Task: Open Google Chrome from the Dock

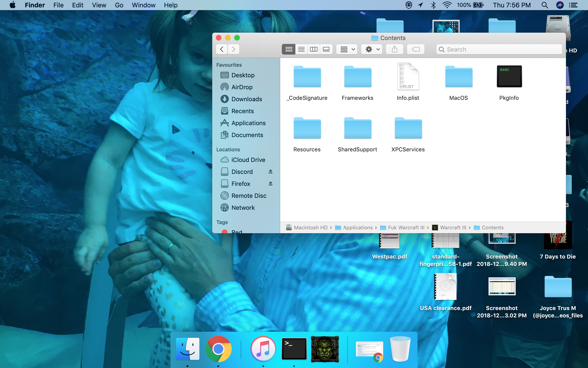Action: [x=218, y=349]
